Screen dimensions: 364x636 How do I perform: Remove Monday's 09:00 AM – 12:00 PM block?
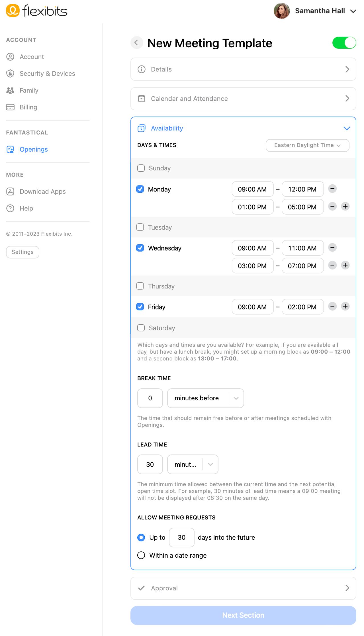point(332,189)
